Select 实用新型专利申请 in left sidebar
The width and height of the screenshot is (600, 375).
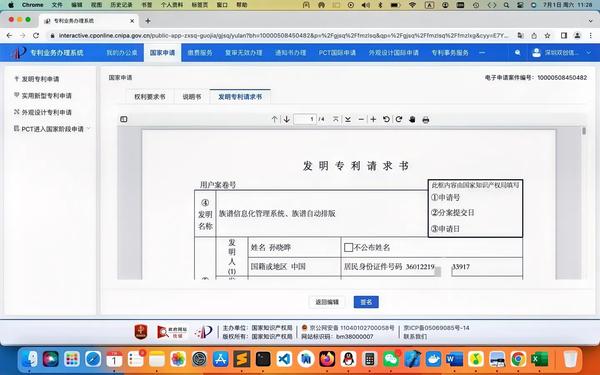pos(46,96)
